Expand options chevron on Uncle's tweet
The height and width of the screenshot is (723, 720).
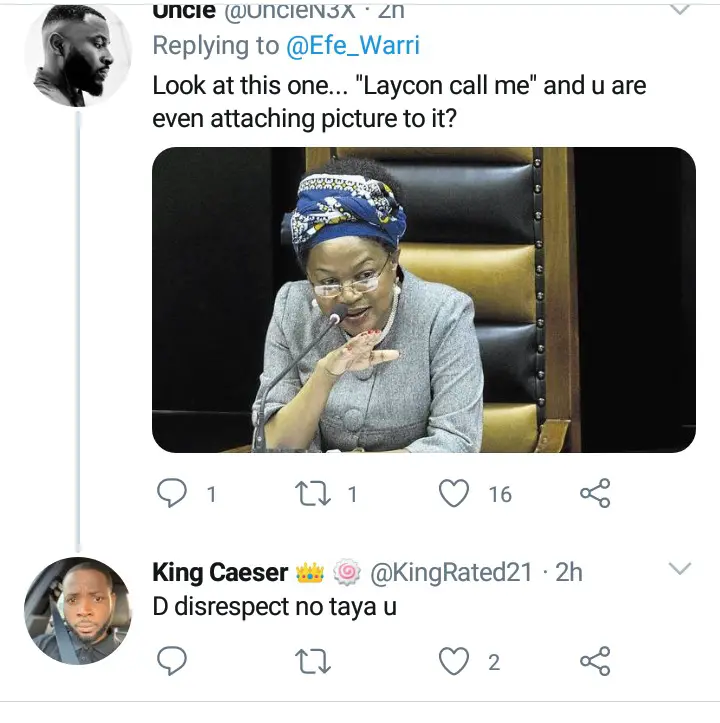(679, 10)
